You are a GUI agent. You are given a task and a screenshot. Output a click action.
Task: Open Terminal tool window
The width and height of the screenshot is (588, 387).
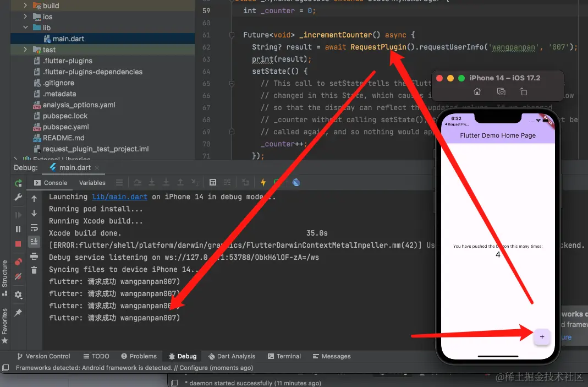(284, 356)
